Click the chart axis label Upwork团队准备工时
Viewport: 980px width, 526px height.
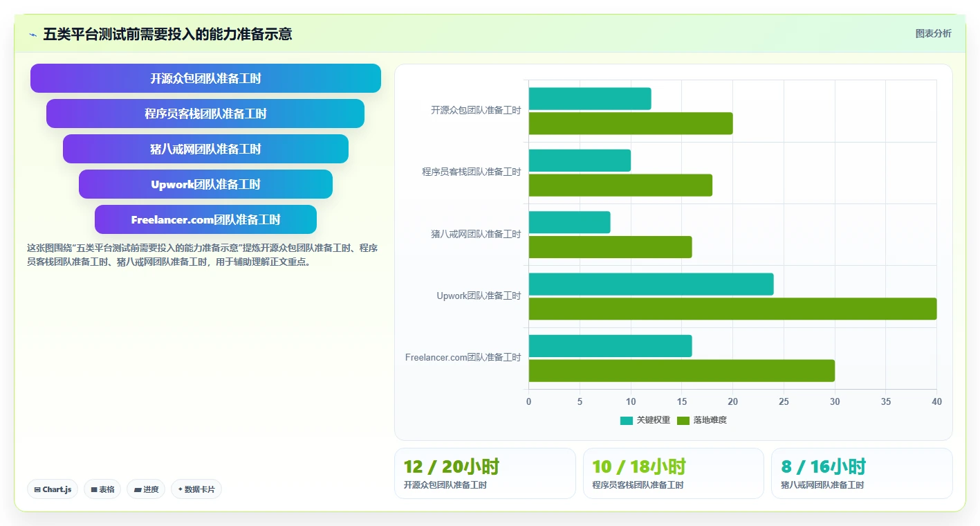point(479,296)
